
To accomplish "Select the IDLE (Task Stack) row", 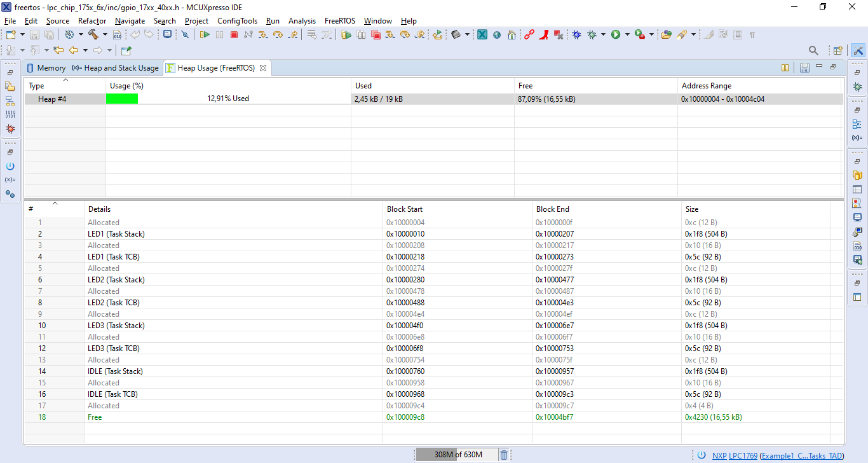I will tap(434, 371).
